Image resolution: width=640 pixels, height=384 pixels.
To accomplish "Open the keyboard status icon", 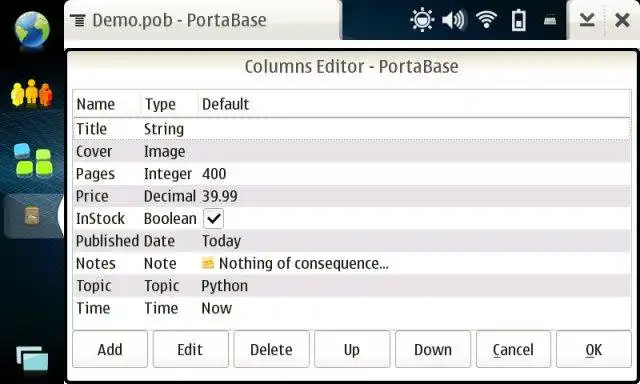I will coord(550,20).
